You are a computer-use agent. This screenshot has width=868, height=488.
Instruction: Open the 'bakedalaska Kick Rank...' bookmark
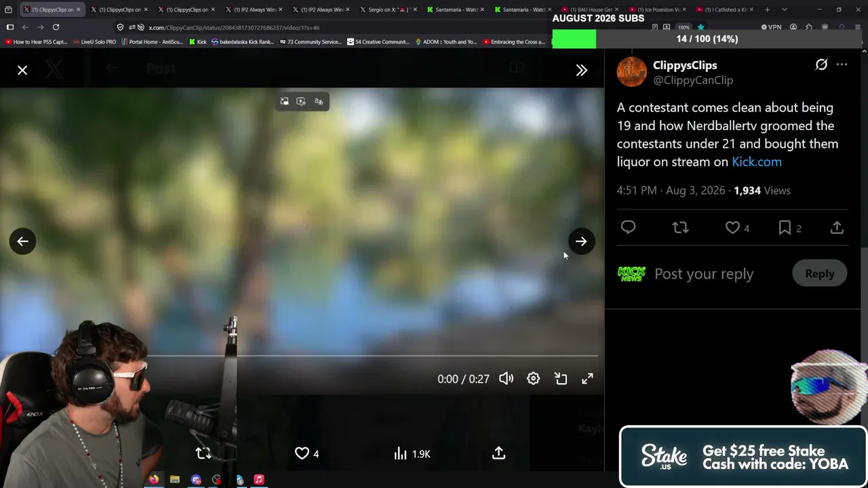[243, 42]
